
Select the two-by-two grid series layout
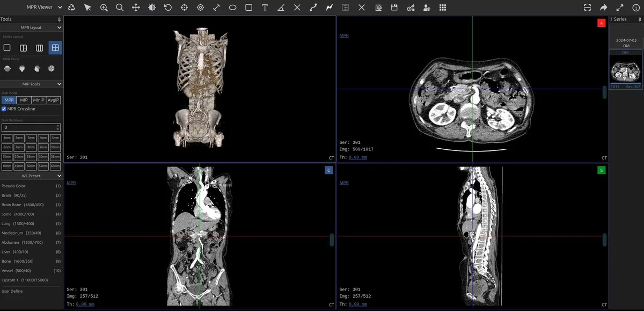pos(55,48)
